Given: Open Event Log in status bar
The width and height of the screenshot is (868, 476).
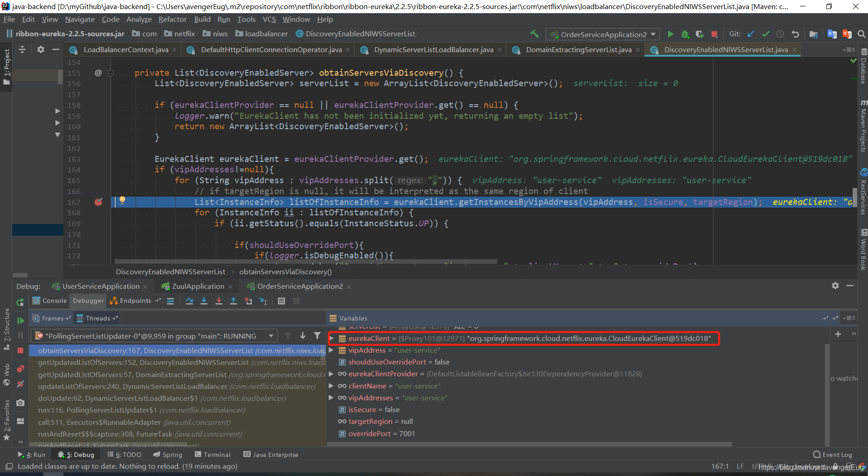Looking at the screenshot, I should pos(833,455).
